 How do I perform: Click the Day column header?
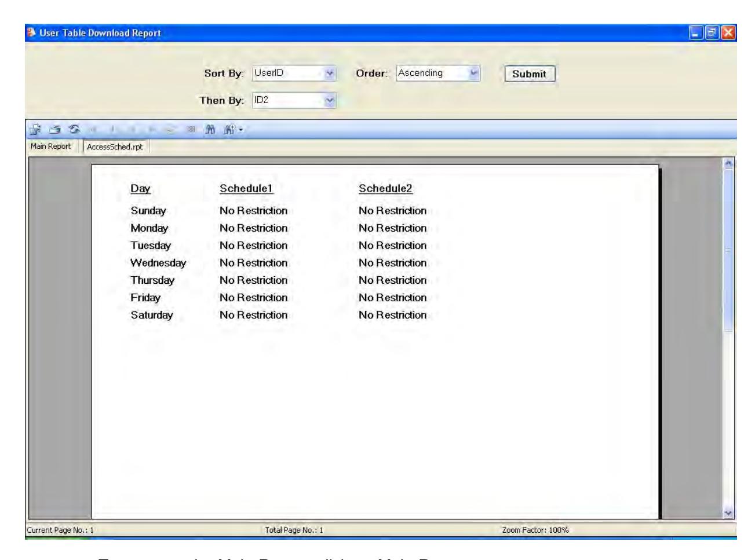[x=140, y=189]
